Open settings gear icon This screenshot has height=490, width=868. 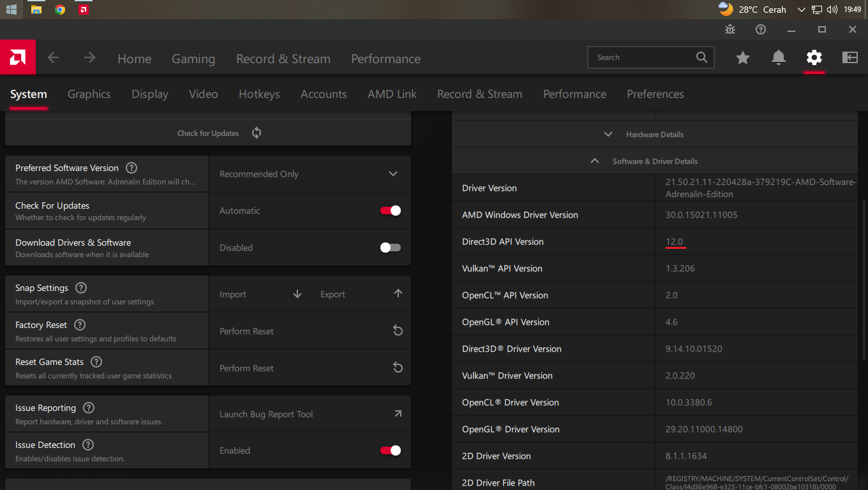point(814,58)
